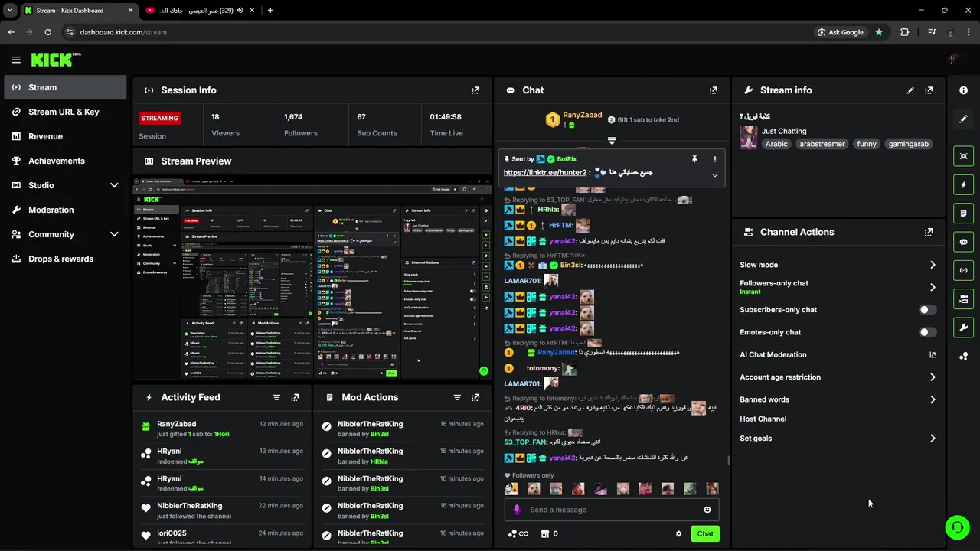Open the three-dot menu on the pinned message
Screen dimensions: 980x551
[715, 159]
